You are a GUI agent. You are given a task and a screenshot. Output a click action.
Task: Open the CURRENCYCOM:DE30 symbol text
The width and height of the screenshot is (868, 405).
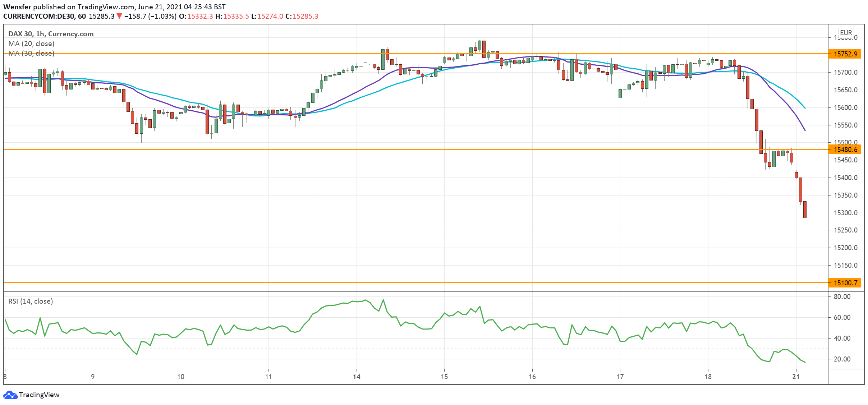38,16
